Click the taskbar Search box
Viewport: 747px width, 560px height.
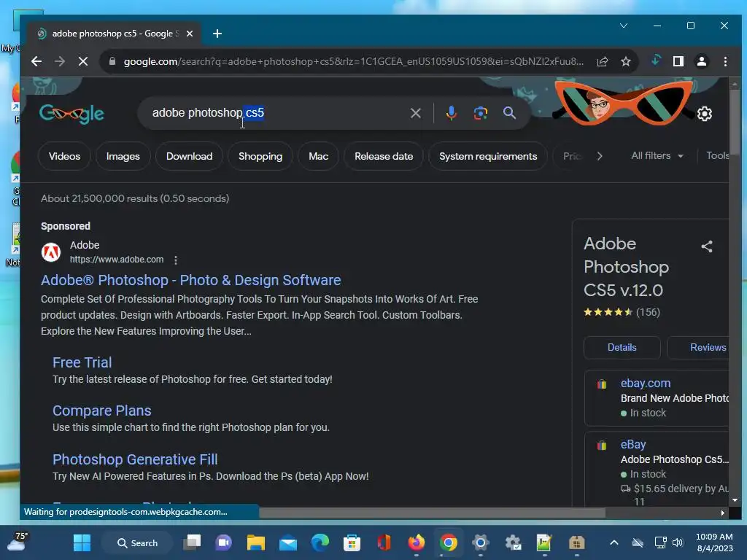coord(137,542)
